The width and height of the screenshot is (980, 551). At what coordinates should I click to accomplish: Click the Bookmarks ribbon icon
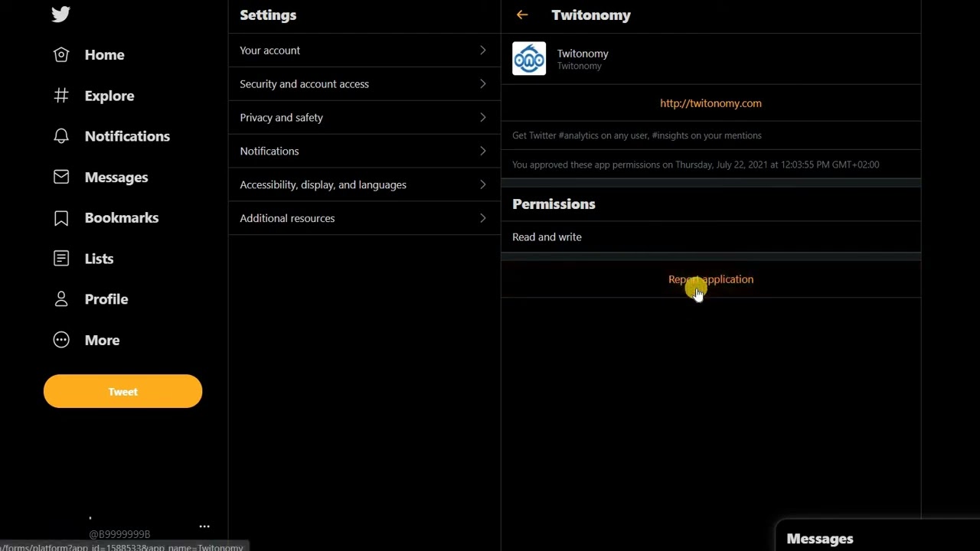coord(61,218)
